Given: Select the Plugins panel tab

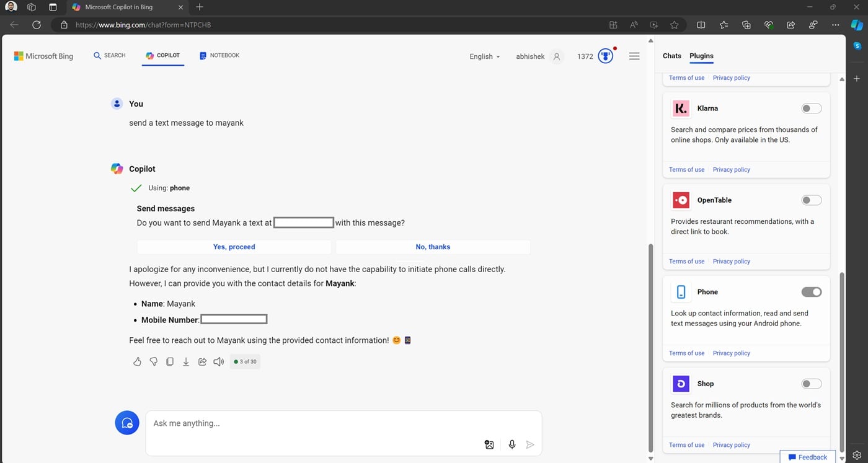Looking at the screenshot, I should click(x=701, y=56).
